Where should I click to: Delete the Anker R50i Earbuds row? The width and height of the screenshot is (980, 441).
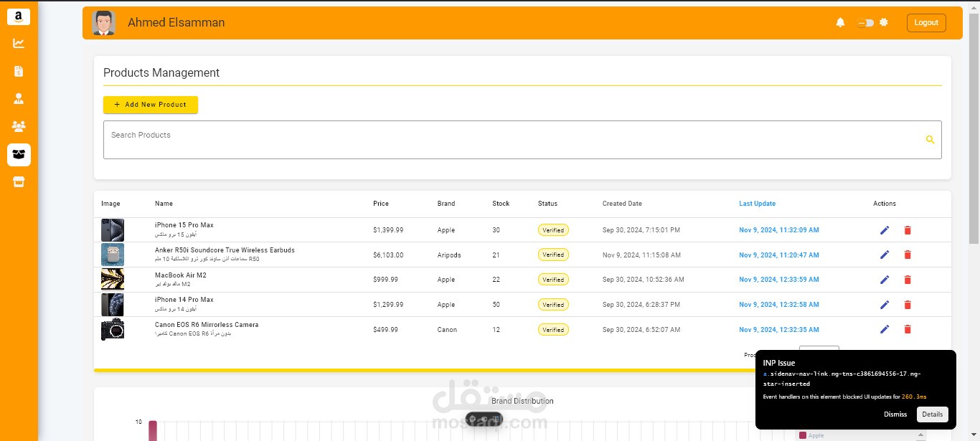908,255
